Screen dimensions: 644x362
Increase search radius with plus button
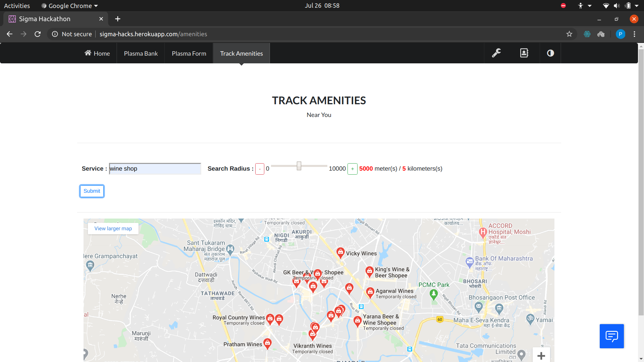click(x=352, y=169)
